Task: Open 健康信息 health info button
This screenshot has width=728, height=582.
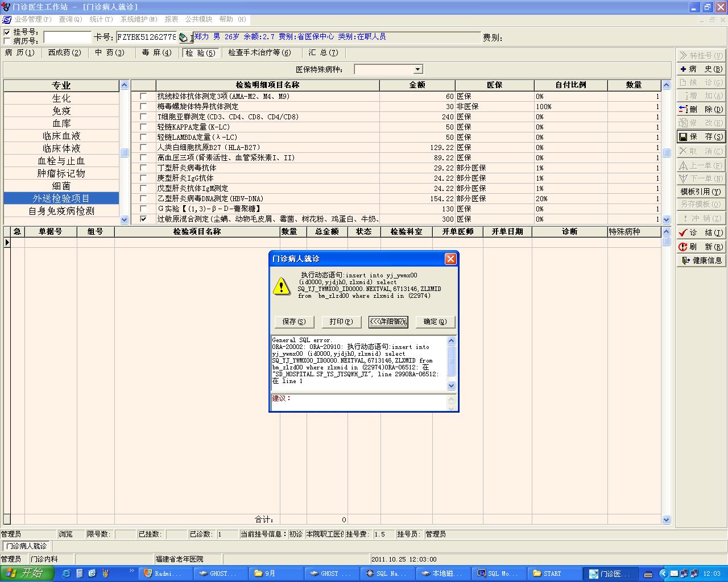Action: tap(701, 260)
